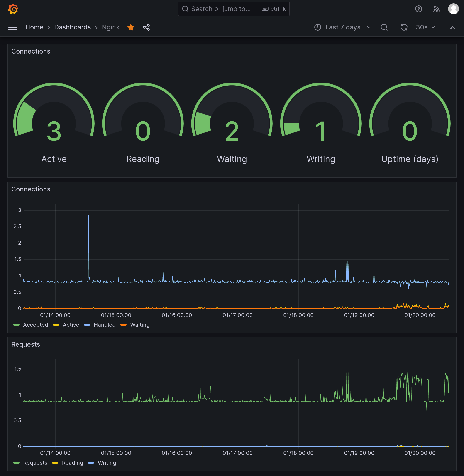The width and height of the screenshot is (464, 476).
Task: Click the Dashboards breadcrumb menu item
Action: (73, 27)
